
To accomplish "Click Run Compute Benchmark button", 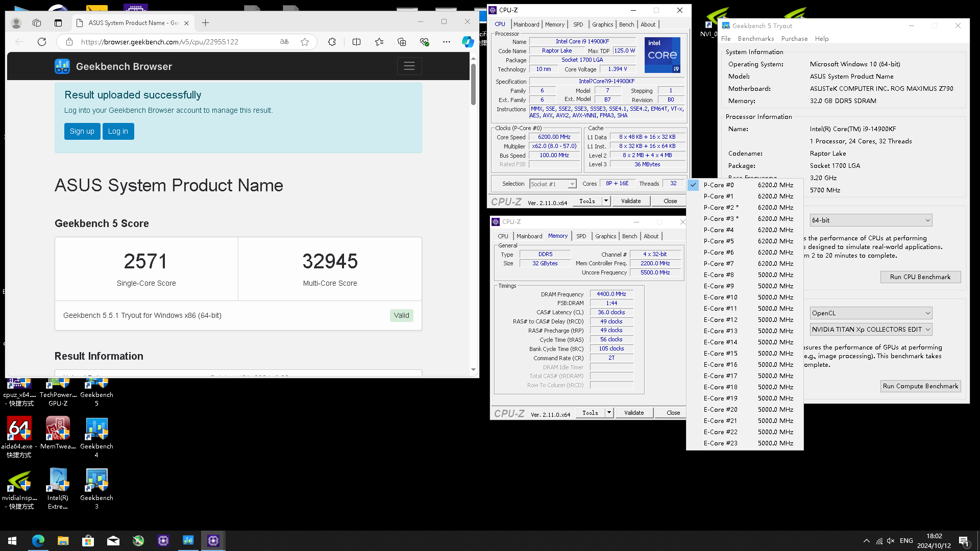I will (x=920, y=386).
